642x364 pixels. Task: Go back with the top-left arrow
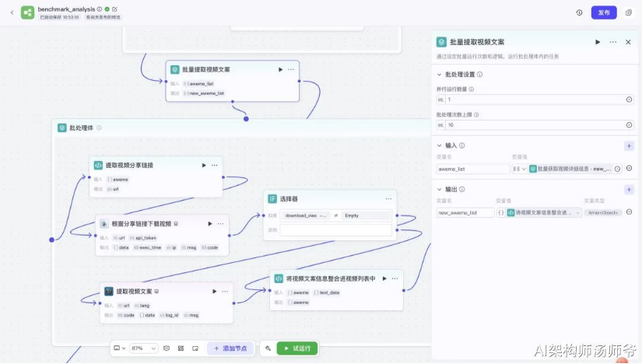coord(12,12)
